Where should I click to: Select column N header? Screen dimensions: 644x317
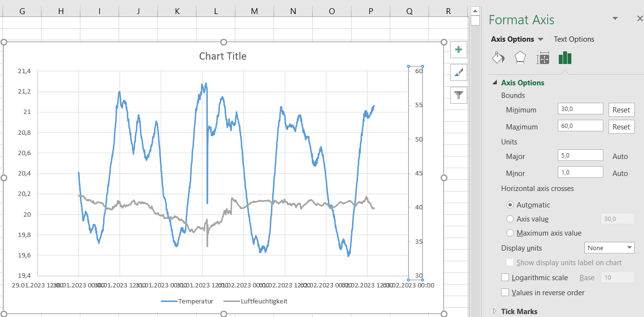coord(293,11)
